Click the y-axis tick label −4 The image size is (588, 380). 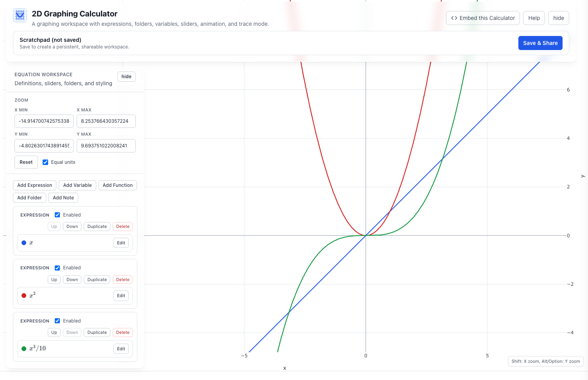click(x=570, y=333)
